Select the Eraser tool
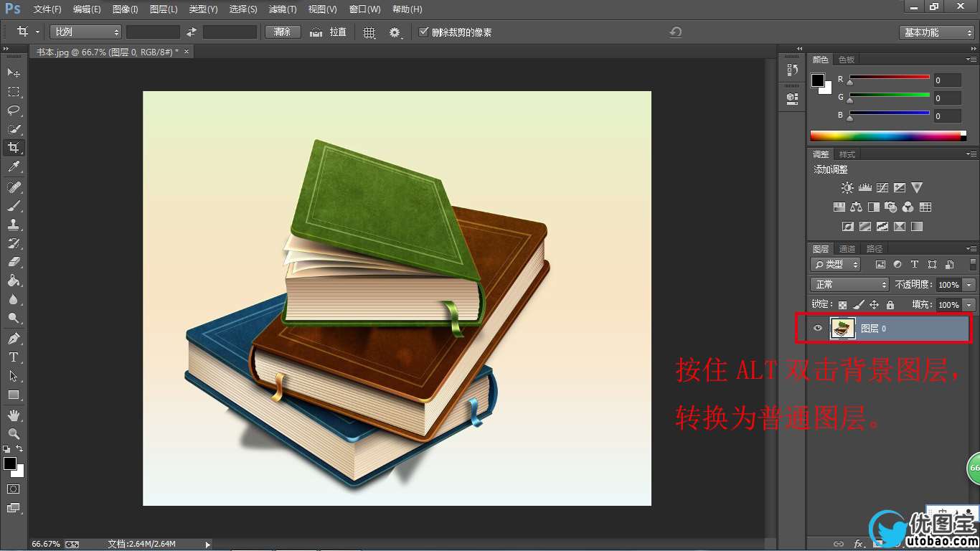This screenshot has height=551, width=980. point(14,262)
